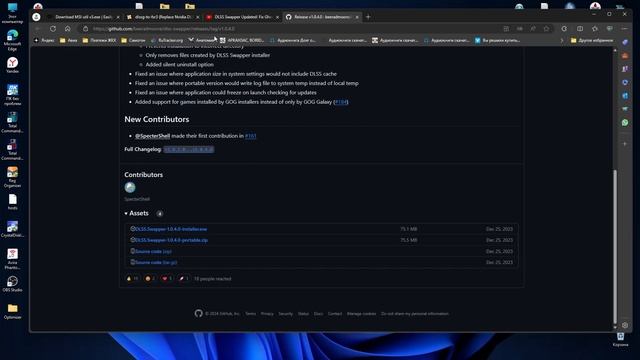Screen dimensions: 640x360
Task: Download DLSS.Swapper-1.0.4.0-portable.zip
Action: pyautogui.click(x=171, y=240)
